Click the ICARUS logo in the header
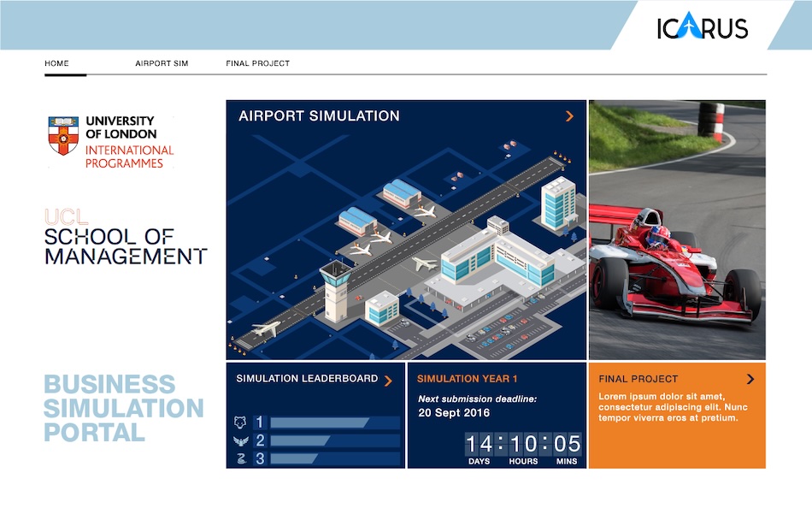812x508 pixels. pyautogui.click(x=703, y=27)
